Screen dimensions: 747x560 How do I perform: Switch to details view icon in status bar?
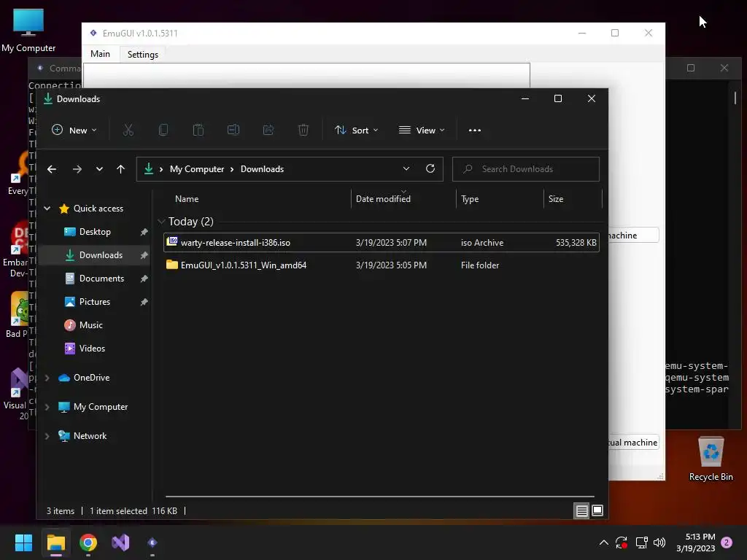tap(581, 511)
